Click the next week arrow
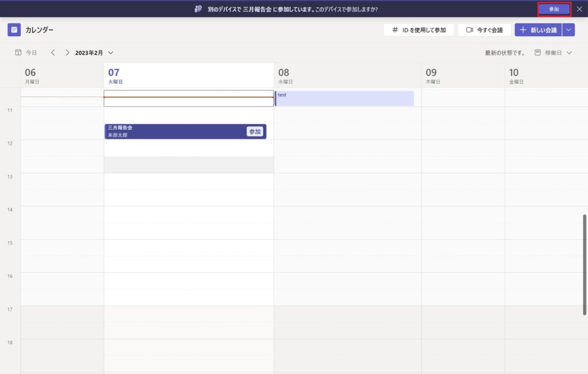588x374 pixels. tap(67, 52)
